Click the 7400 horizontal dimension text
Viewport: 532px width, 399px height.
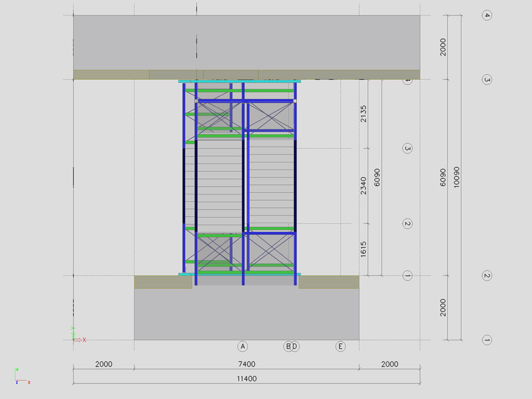click(x=246, y=364)
